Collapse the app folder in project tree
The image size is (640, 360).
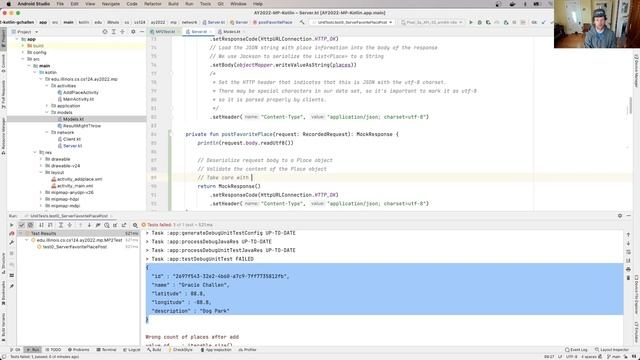17,39
